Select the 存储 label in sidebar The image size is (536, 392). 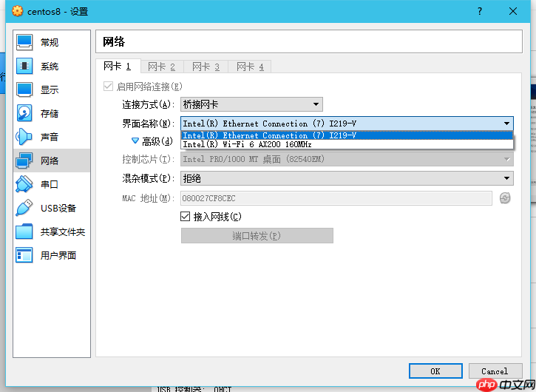pyautogui.click(x=50, y=113)
